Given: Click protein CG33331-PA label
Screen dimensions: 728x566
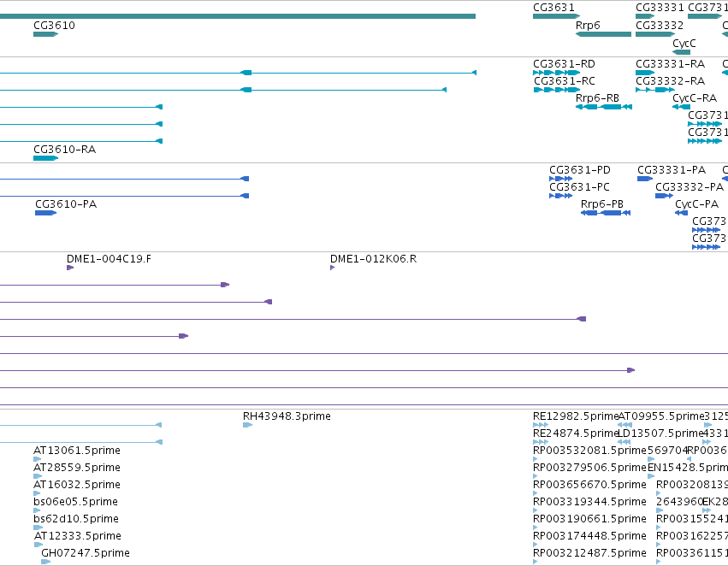Looking at the screenshot, I should [672, 170].
